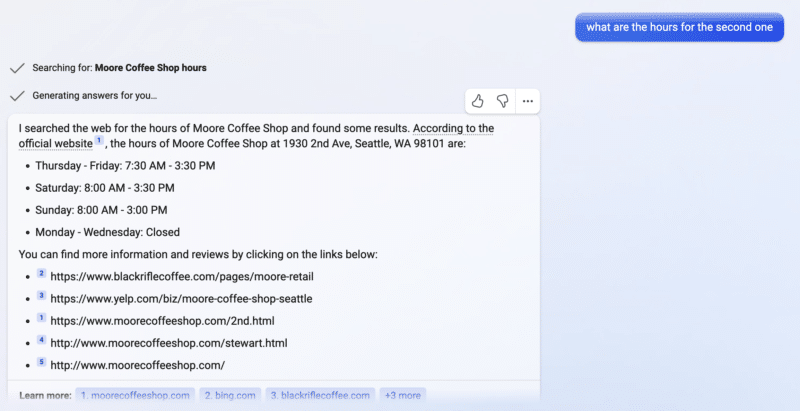Click the 'According to the official website' link

tap(256, 136)
